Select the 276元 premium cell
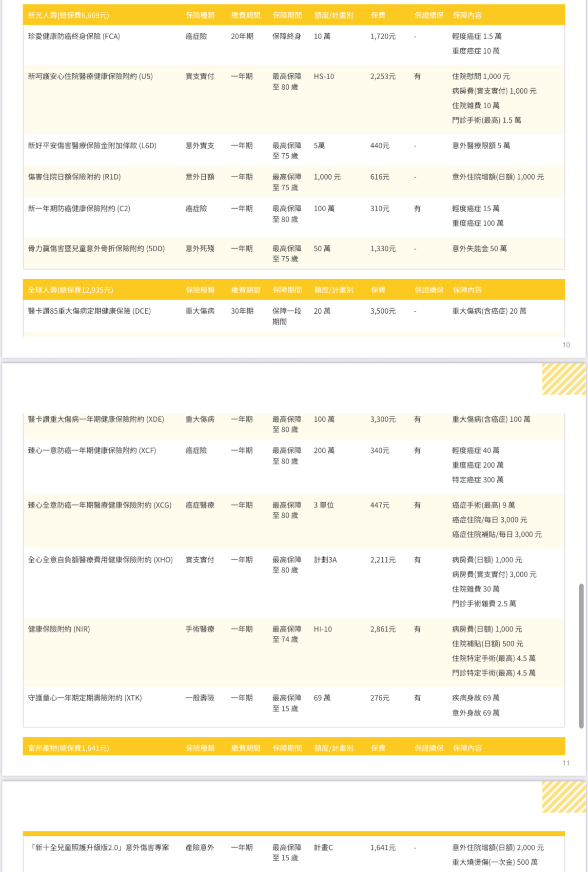 click(380, 698)
